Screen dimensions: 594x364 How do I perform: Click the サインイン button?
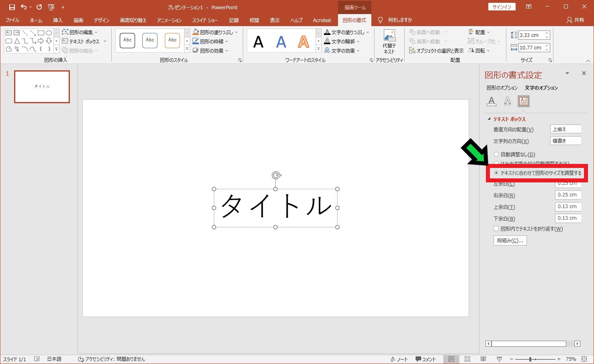(502, 7)
